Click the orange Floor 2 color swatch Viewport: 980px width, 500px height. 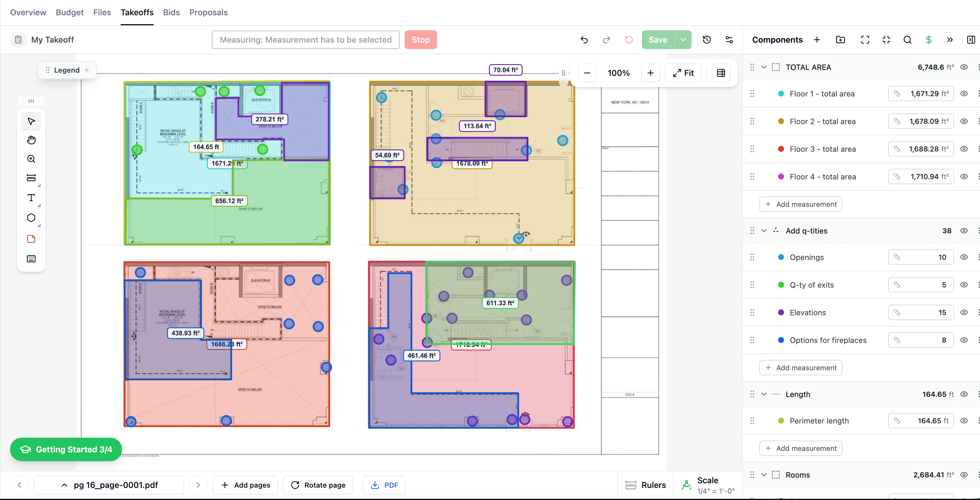pos(781,121)
